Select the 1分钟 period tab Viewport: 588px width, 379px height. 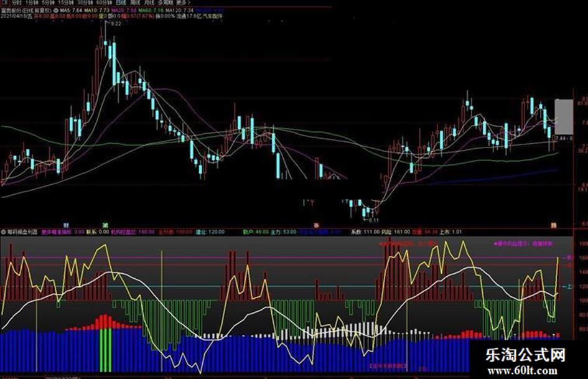(x=32, y=2)
